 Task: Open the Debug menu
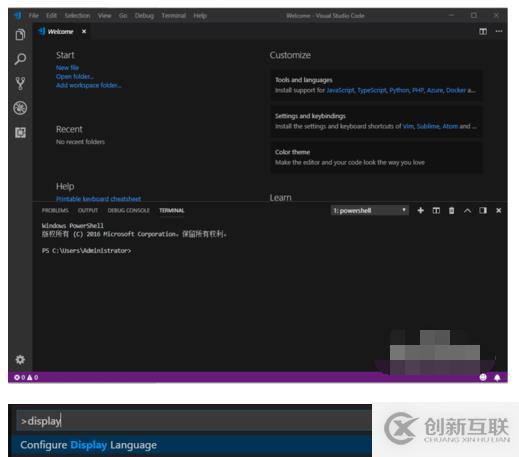click(144, 15)
